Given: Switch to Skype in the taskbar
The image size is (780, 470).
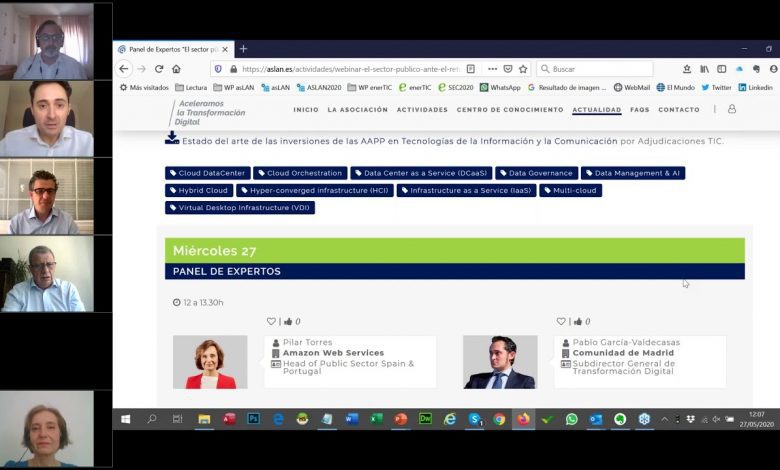Looking at the screenshot, I should point(475,419).
